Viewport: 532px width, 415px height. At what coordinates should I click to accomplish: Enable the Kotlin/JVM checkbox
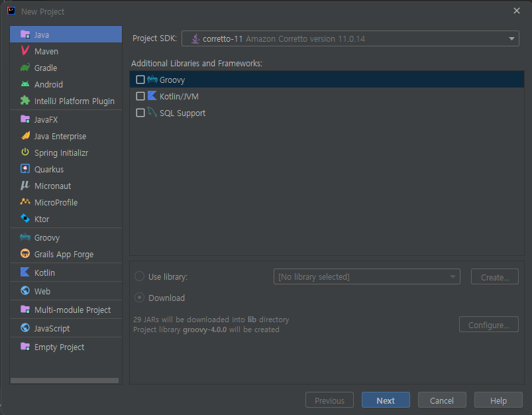(x=140, y=96)
